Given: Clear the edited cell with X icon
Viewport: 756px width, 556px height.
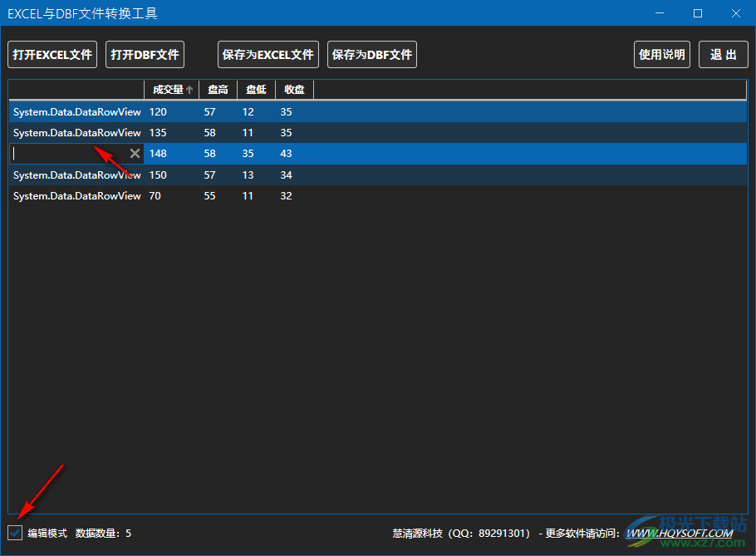Looking at the screenshot, I should click(x=135, y=154).
